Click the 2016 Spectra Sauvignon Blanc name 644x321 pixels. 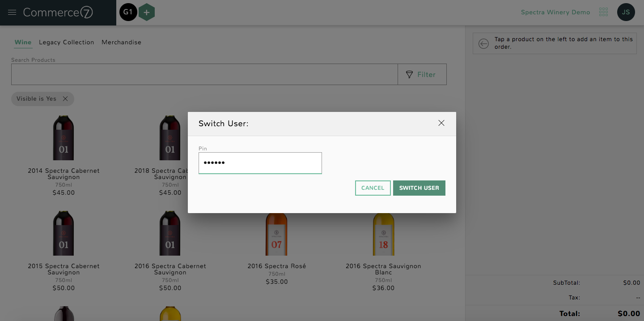coord(383,269)
